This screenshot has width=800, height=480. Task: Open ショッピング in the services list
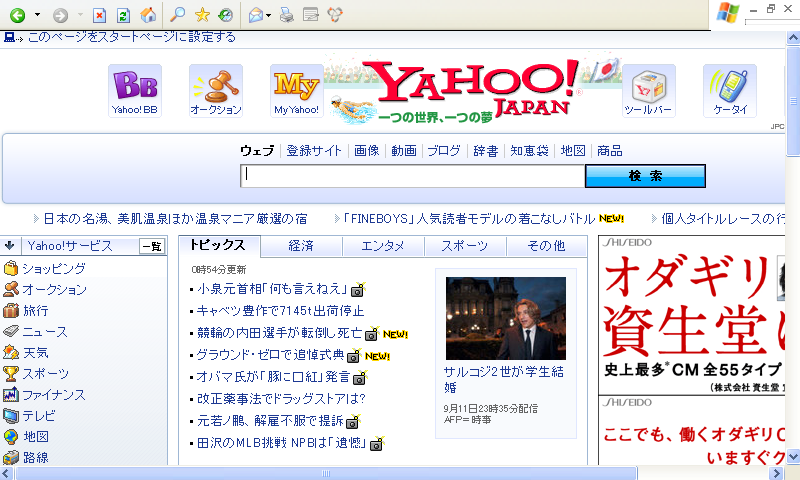54,268
